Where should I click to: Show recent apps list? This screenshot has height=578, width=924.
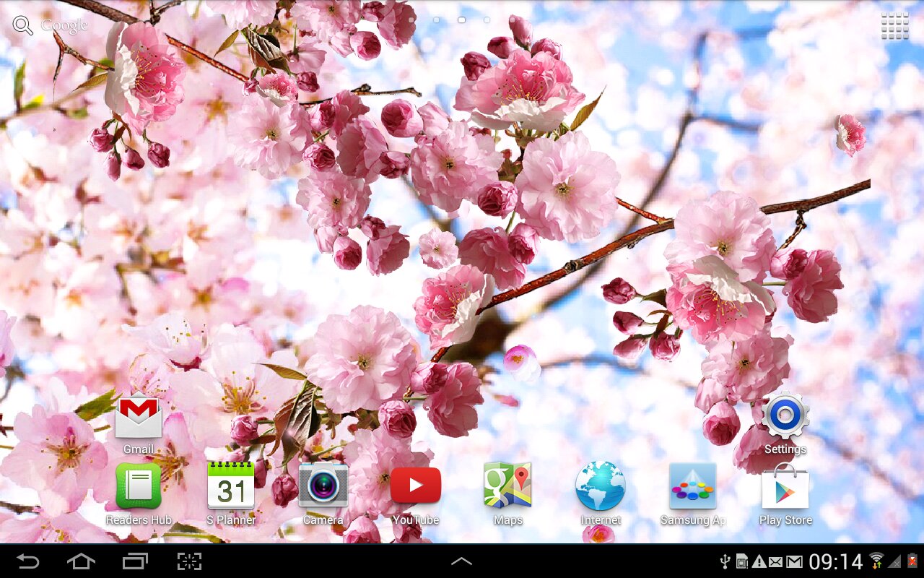(x=135, y=561)
